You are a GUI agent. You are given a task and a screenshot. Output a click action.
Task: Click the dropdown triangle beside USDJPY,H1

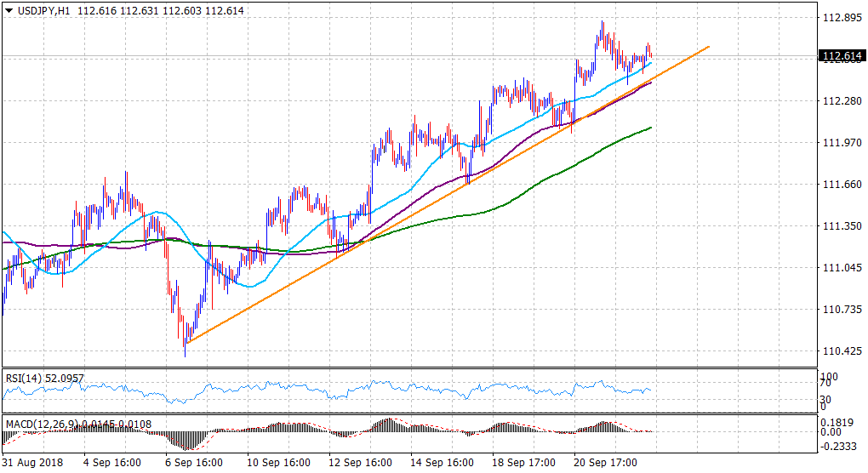coord(8,10)
